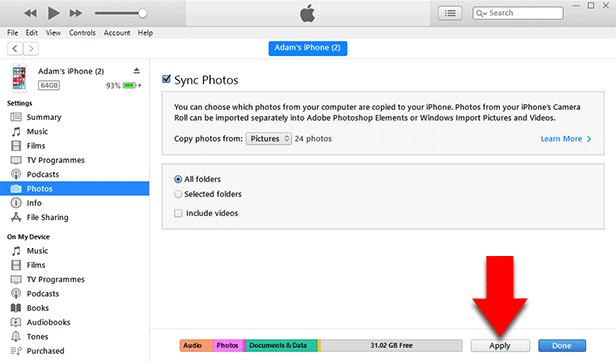Click the green battery icon
The width and height of the screenshot is (616, 362).
click(x=129, y=85)
